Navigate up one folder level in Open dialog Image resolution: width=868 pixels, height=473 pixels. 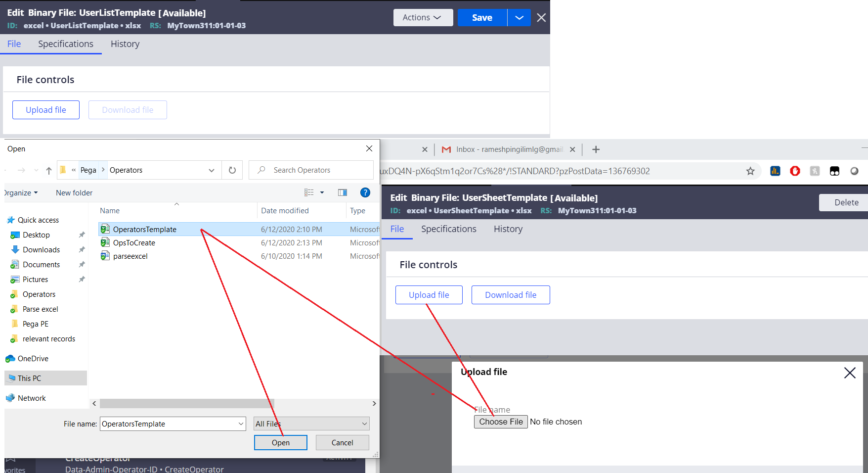[48, 170]
